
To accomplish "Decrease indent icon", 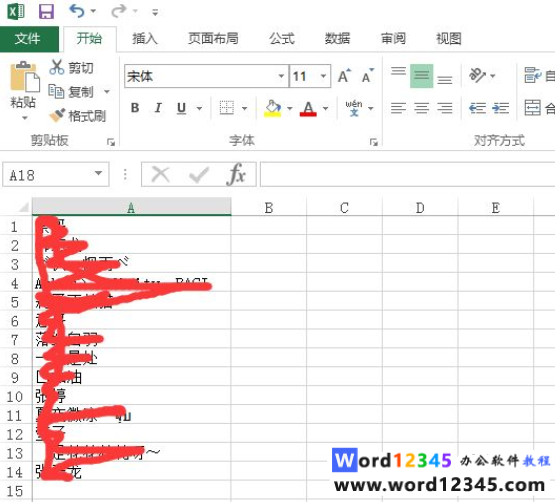I will point(477,108).
